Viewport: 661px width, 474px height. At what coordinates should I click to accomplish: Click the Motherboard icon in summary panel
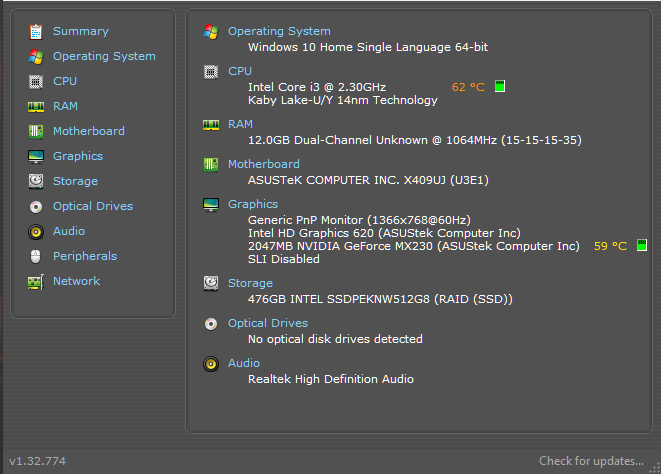pyautogui.click(x=211, y=164)
